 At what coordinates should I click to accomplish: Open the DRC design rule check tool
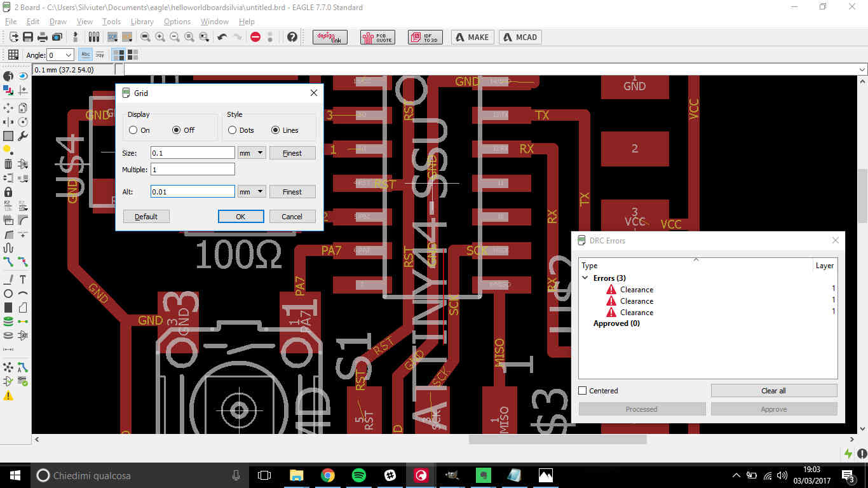[x=23, y=382]
